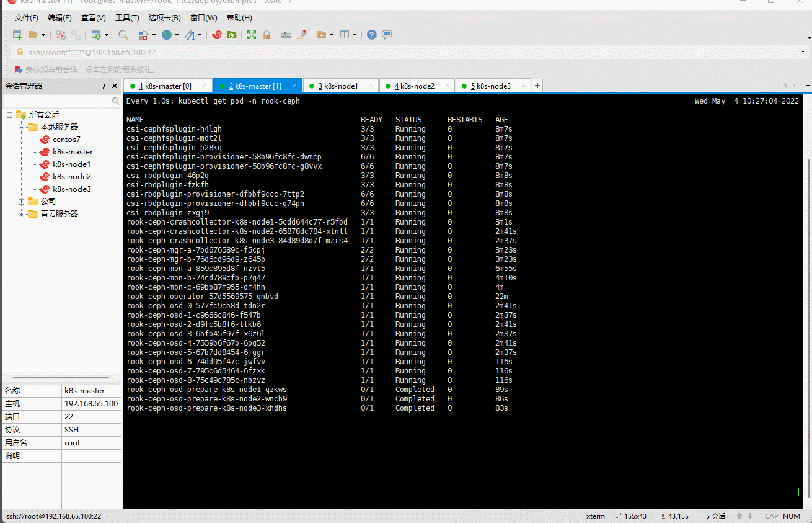This screenshot has height=523, width=812.
Task: Click the New session toolbar icon
Action: click(17, 35)
